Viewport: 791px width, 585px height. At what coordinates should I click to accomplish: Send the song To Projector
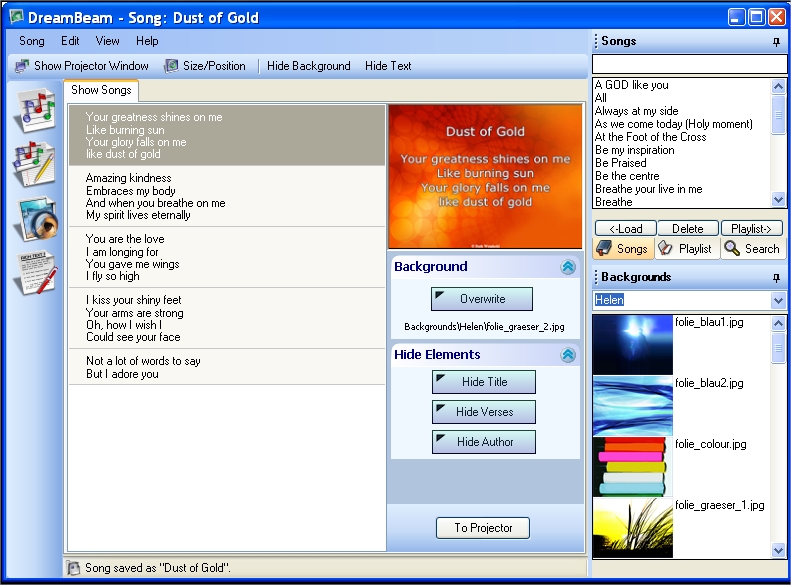point(483,528)
